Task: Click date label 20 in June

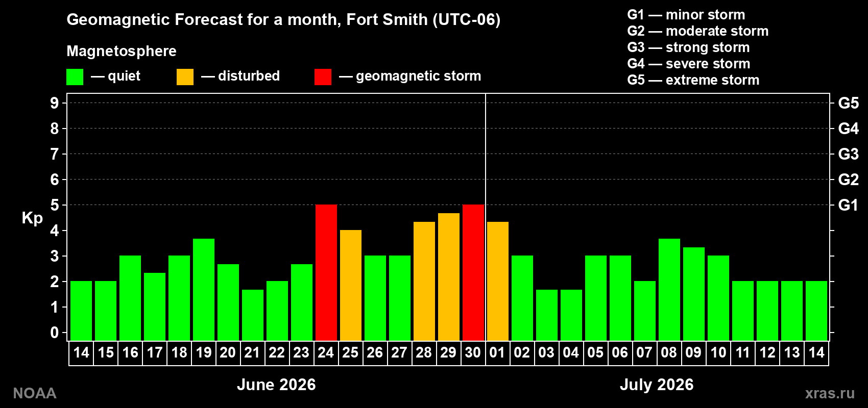Action: 228,352
